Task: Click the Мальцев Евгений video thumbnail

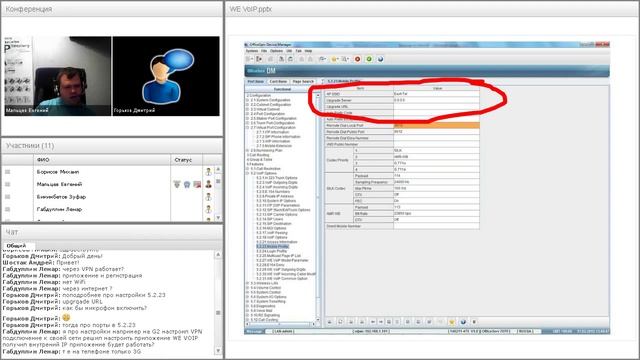Action: tap(58, 76)
